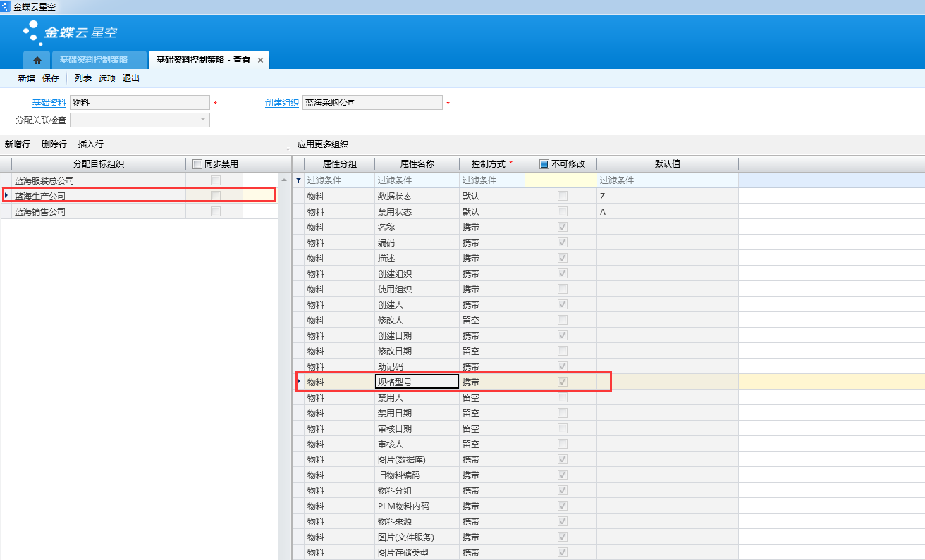Click scroll-up arrow of left list scrollbar
This screenshot has height=560, width=925.
tap(283, 179)
